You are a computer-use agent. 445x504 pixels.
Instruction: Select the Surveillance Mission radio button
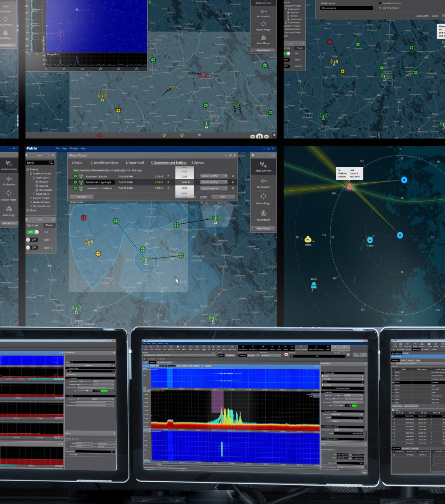pyautogui.click(x=380, y=3)
